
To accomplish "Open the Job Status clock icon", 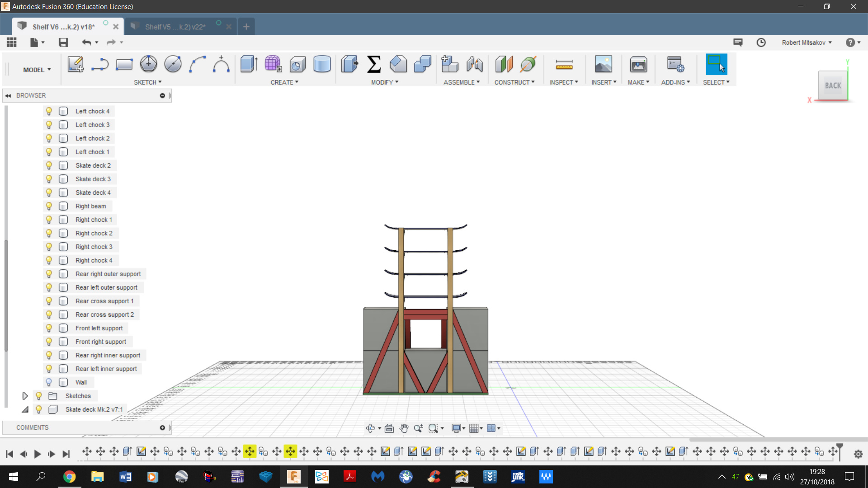I will pos(761,42).
